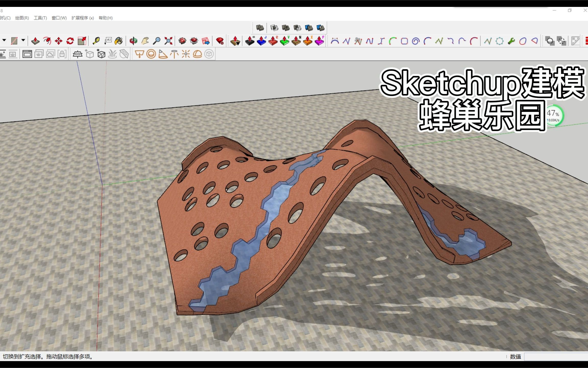Click Round Push Pull 'R' red icon

(273, 41)
